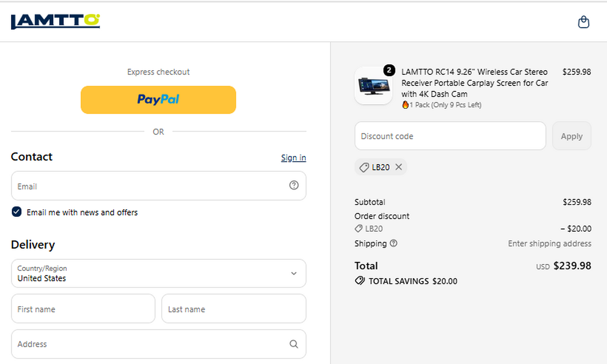Click the shipping info question icon
This screenshot has width=607, height=364.
394,243
